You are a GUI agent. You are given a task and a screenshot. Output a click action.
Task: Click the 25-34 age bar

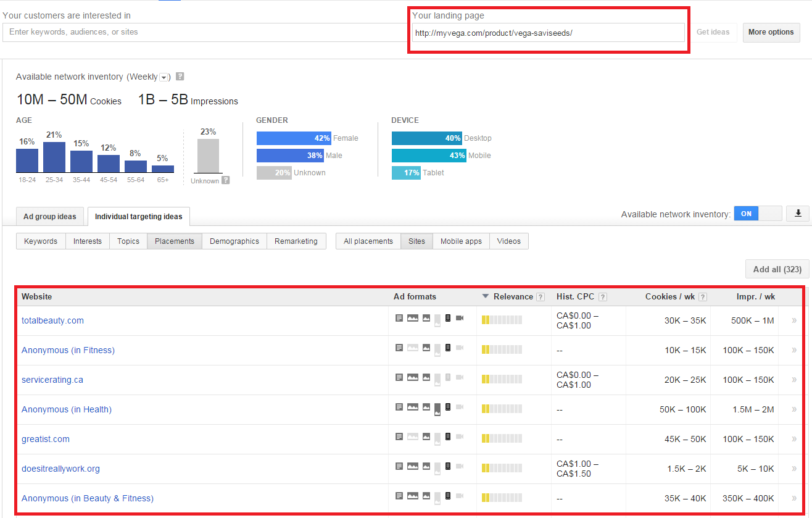[x=54, y=157]
